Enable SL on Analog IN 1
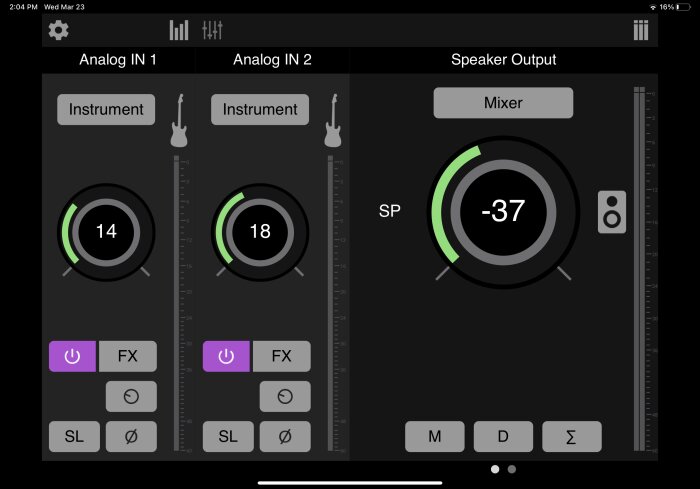This screenshot has height=489, width=700. click(x=74, y=436)
